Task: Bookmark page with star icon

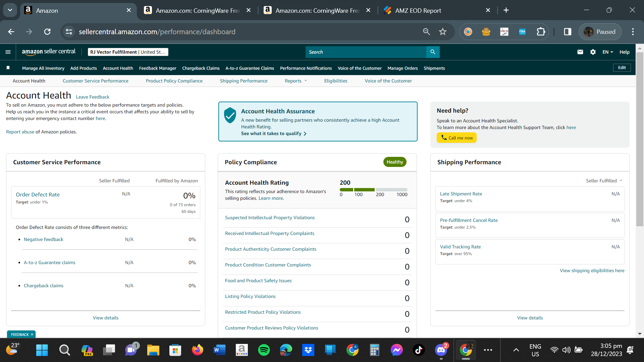Action: point(443,32)
